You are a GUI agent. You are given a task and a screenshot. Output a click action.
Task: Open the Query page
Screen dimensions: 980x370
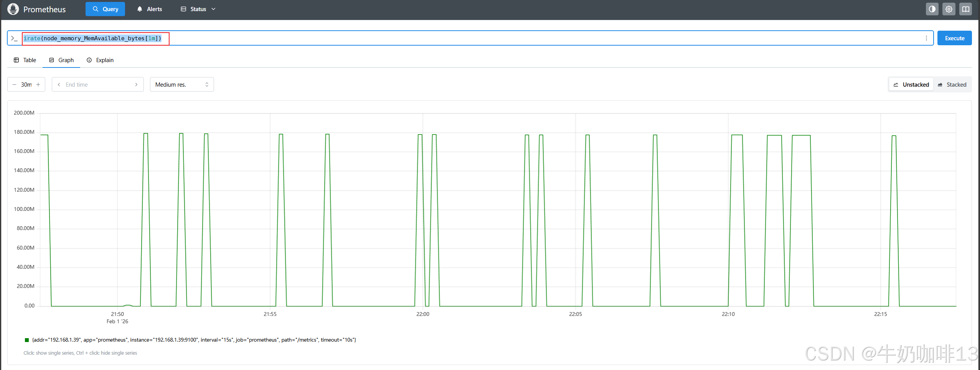tap(105, 9)
